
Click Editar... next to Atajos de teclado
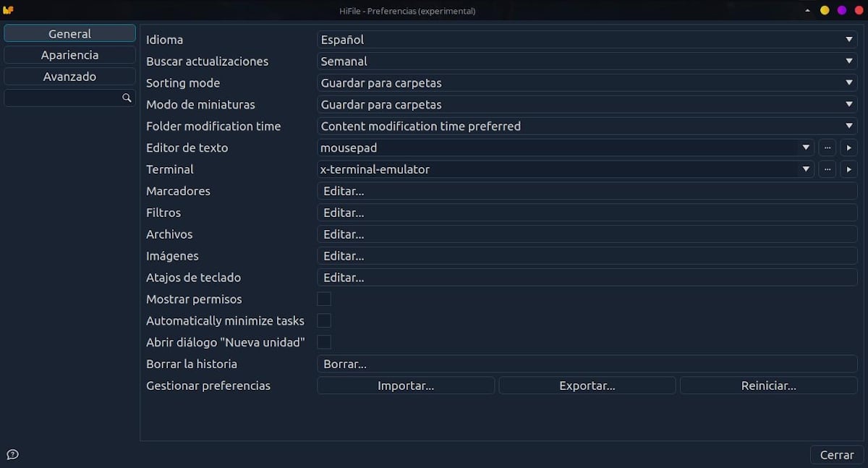point(587,278)
